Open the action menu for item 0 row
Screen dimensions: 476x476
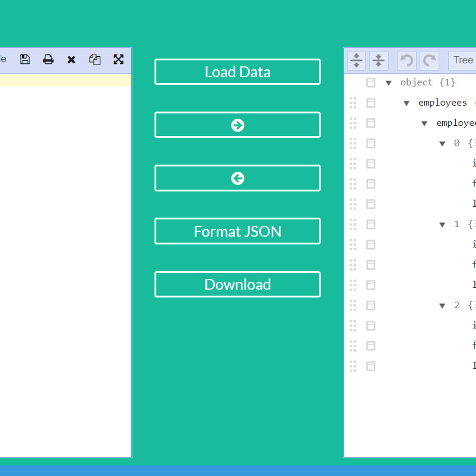tap(370, 143)
